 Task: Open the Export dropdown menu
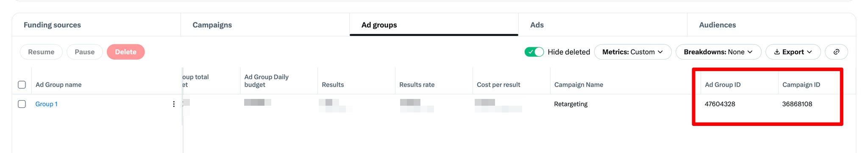tap(793, 52)
